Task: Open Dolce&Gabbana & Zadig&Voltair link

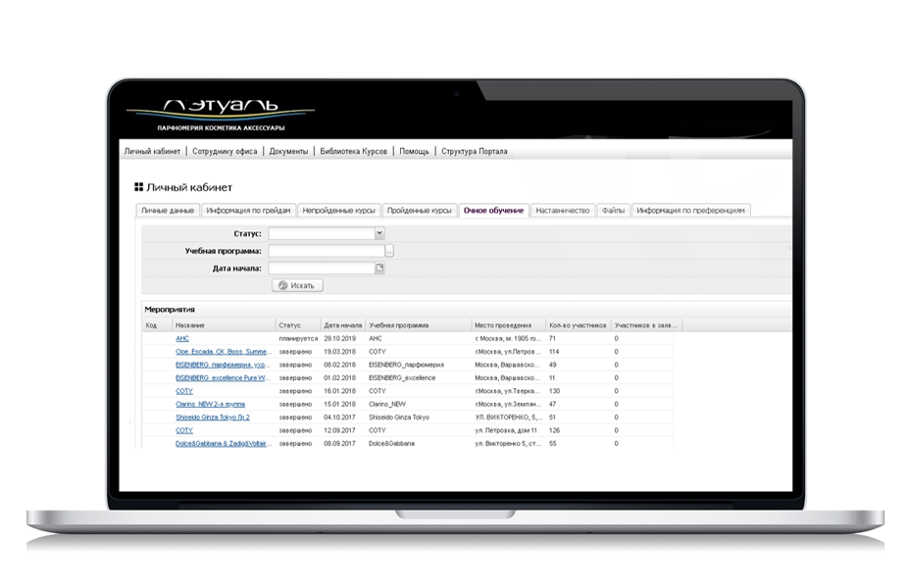Action: click(223, 444)
